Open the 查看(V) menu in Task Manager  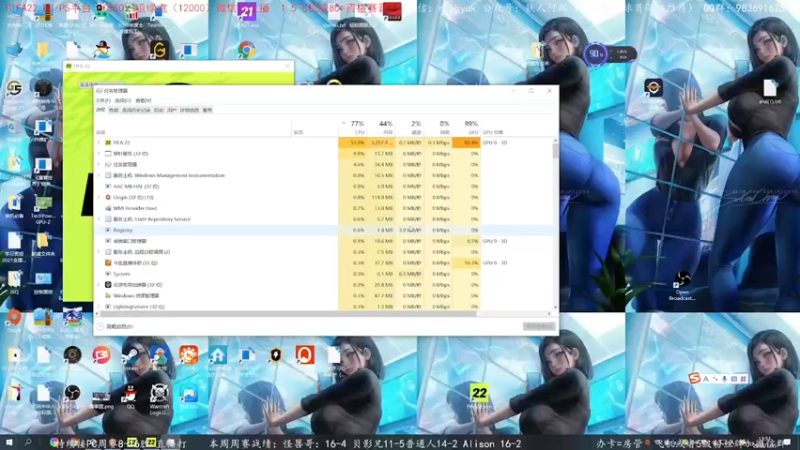point(143,101)
